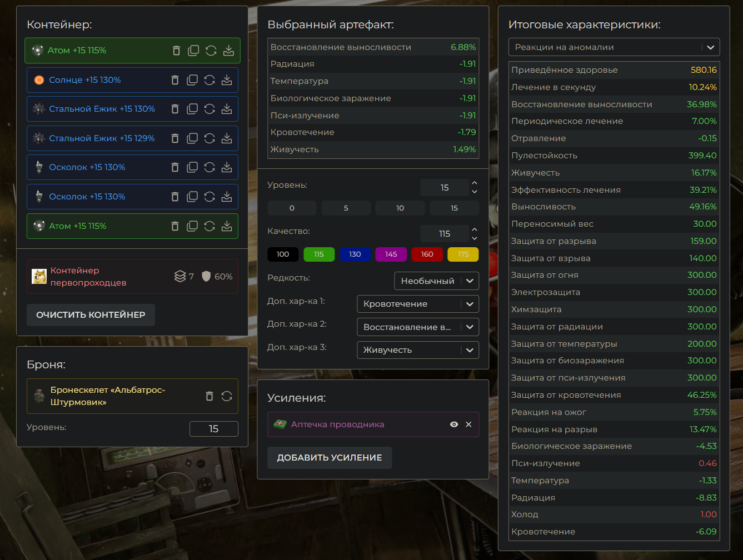Delete the Бронескелет Альбатрос-Штурмовик armor
Screen dimensions: 743x560
210,396
